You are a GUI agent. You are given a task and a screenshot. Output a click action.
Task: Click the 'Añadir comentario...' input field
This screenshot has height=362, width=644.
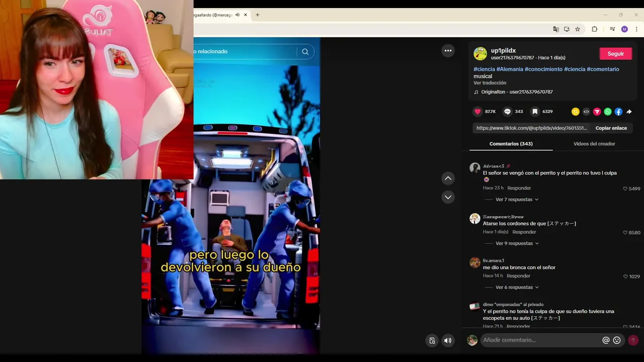[x=541, y=340]
